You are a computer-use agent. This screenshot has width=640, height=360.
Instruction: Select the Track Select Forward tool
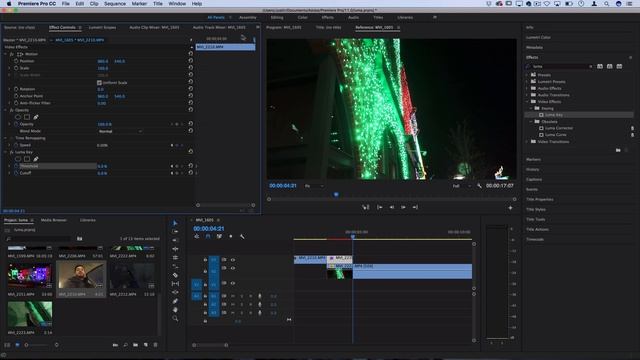tap(175, 231)
